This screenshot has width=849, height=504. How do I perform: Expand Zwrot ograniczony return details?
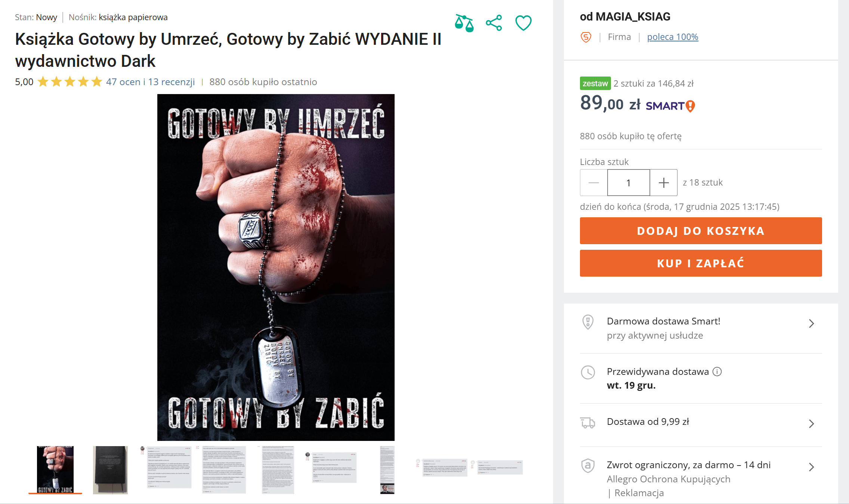click(811, 467)
